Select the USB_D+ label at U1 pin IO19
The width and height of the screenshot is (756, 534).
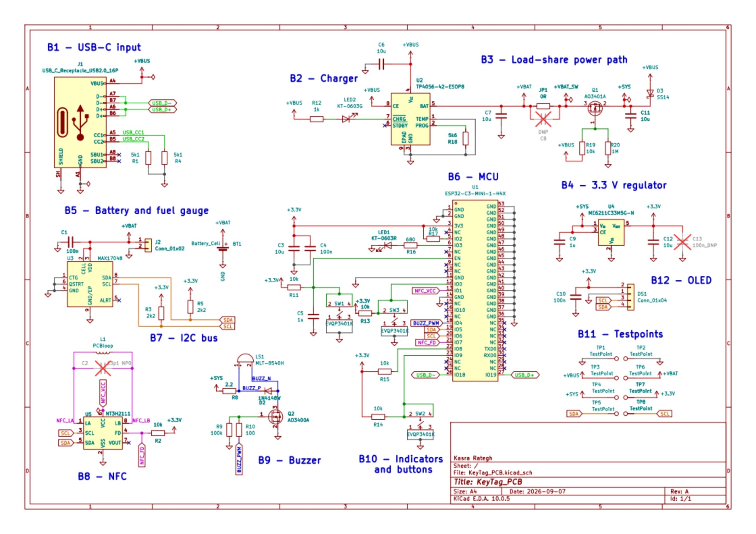pos(524,375)
